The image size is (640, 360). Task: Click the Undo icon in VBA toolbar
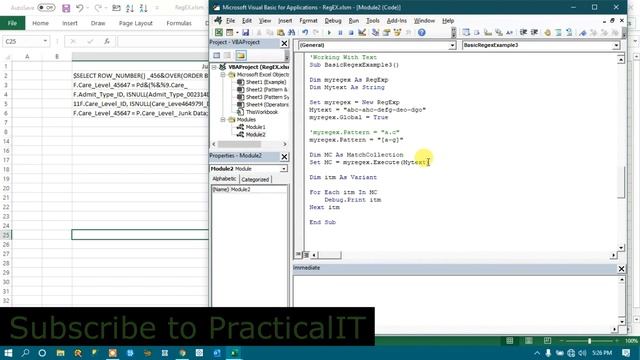click(x=305, y=32)
